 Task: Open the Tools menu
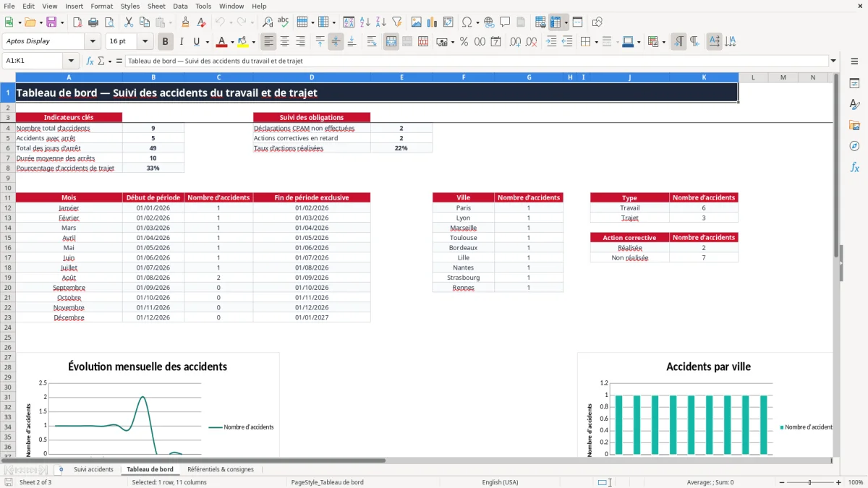coord(203,6)
